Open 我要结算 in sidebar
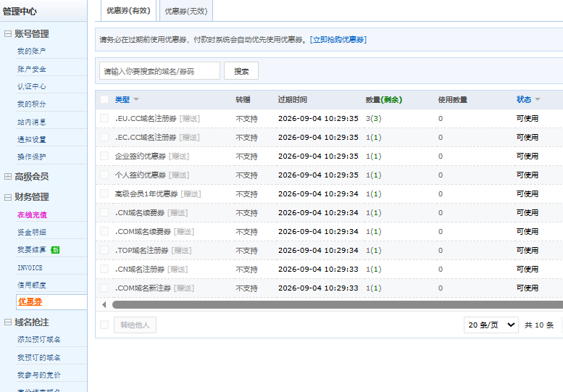The image size is (563, 392). (x=32, y=249)
